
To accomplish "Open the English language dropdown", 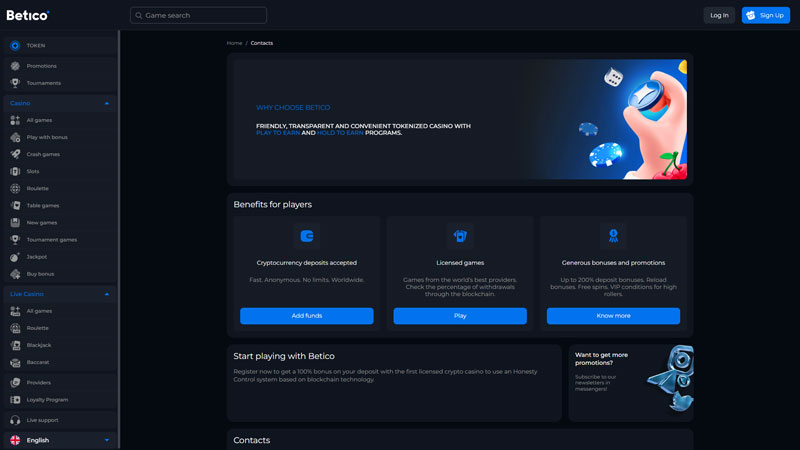I will 107,440.
